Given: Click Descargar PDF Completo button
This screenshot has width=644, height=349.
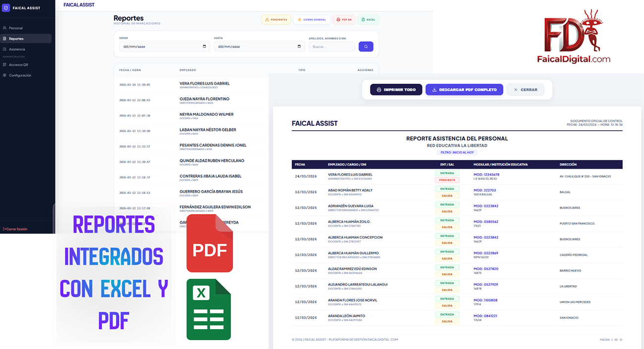Looking at the screenshot, I should click(464, 90).
